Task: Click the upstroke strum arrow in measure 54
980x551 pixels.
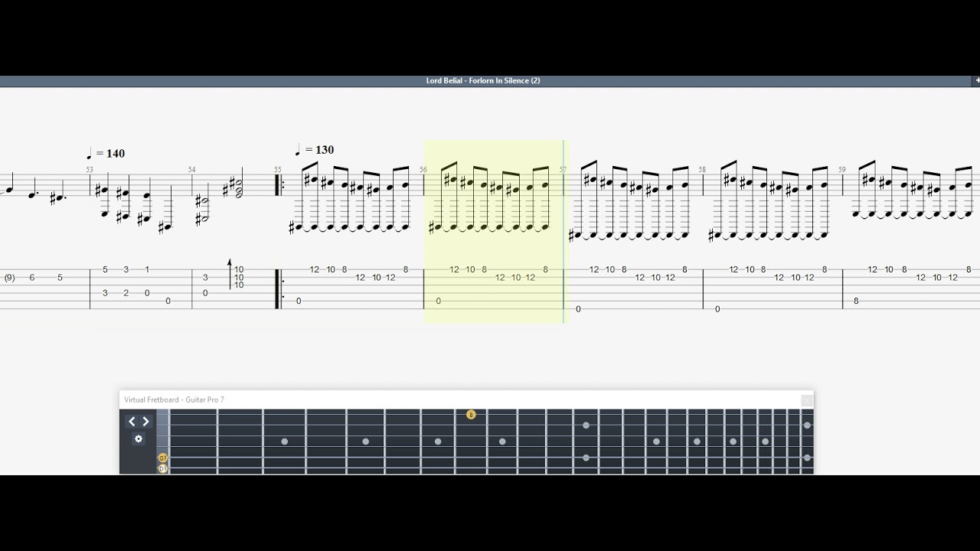Action: point(230,274)
